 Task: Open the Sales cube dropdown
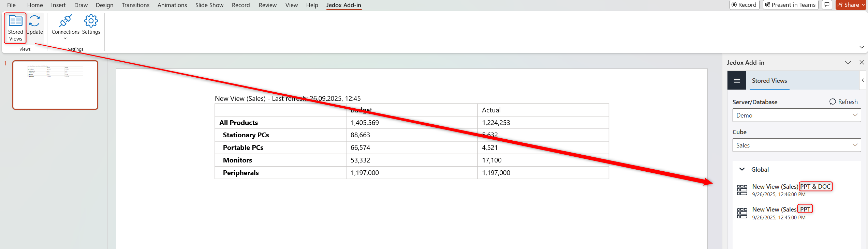tap(796, 145)
